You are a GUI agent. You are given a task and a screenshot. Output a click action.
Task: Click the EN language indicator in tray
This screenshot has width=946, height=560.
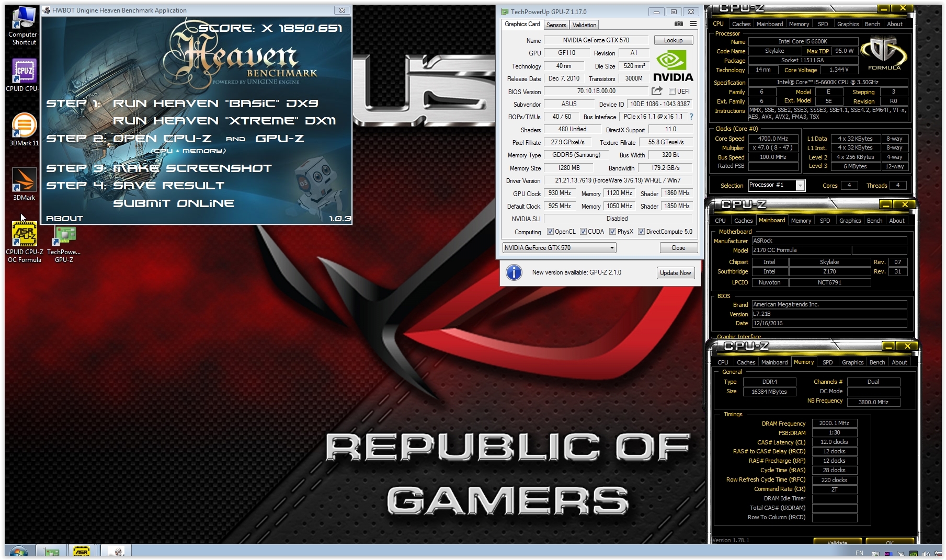click(x=859, y=553)
